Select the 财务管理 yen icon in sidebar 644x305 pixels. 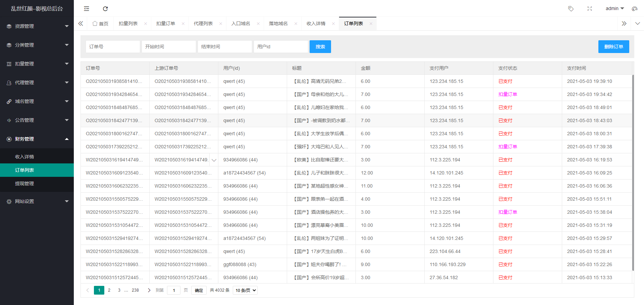9,139
